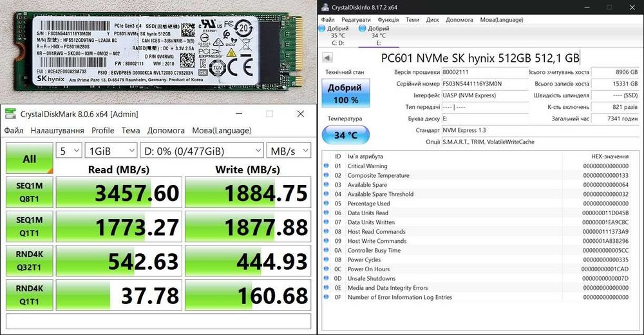Click the Добрий 100 % health status button

[x=345, y=93]
